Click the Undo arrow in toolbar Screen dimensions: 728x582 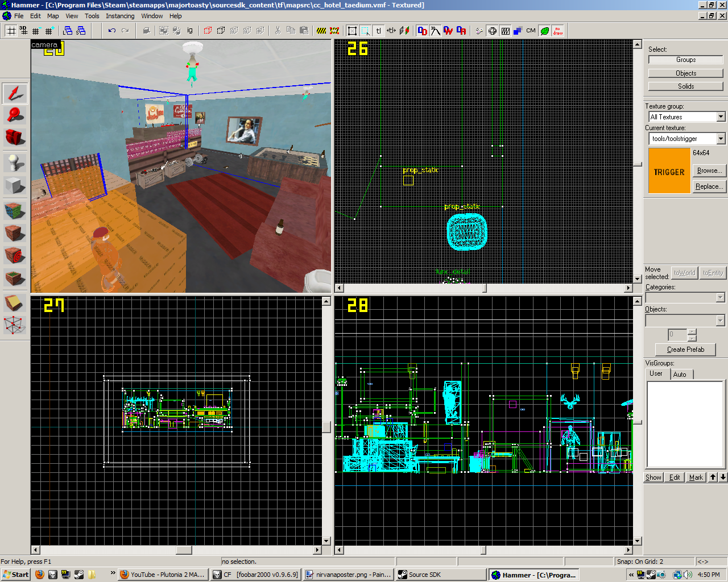(x=112, y=31)
